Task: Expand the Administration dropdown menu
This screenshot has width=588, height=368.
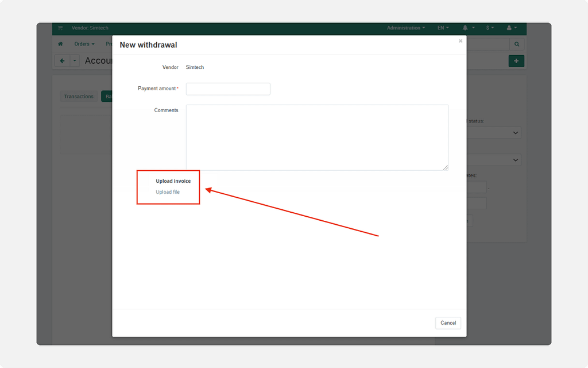Action: 406,28
